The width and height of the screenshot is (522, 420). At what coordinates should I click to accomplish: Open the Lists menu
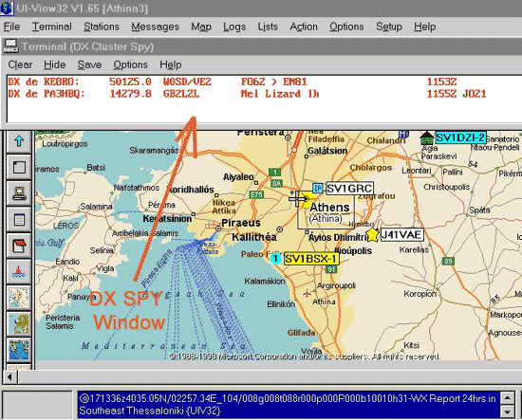click(268, 27)
